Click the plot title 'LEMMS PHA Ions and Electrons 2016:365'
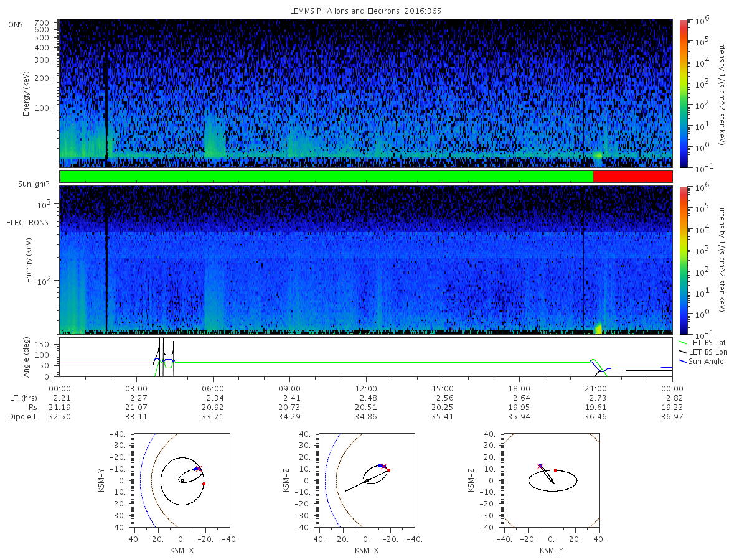This screenshot has height=560, width=747. point(367,11)
